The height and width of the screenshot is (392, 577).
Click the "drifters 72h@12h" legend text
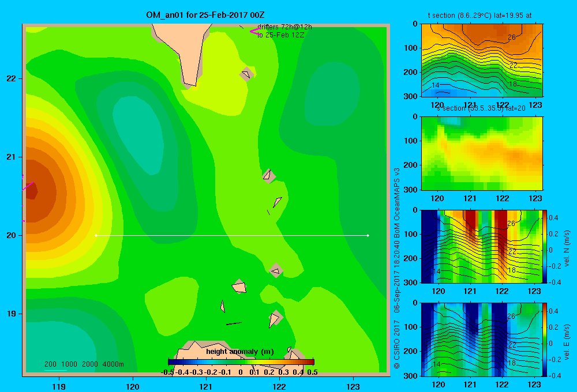(x=284, y=27)
